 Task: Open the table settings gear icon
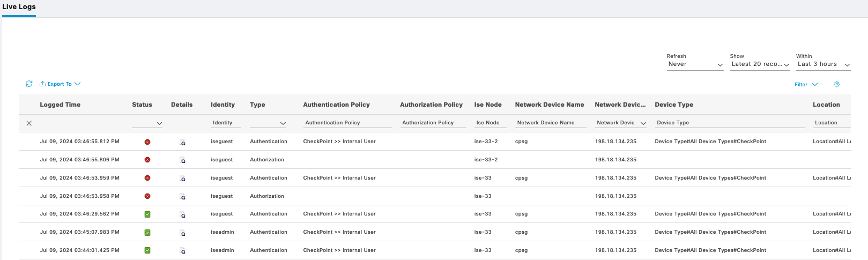pos(836,84)
